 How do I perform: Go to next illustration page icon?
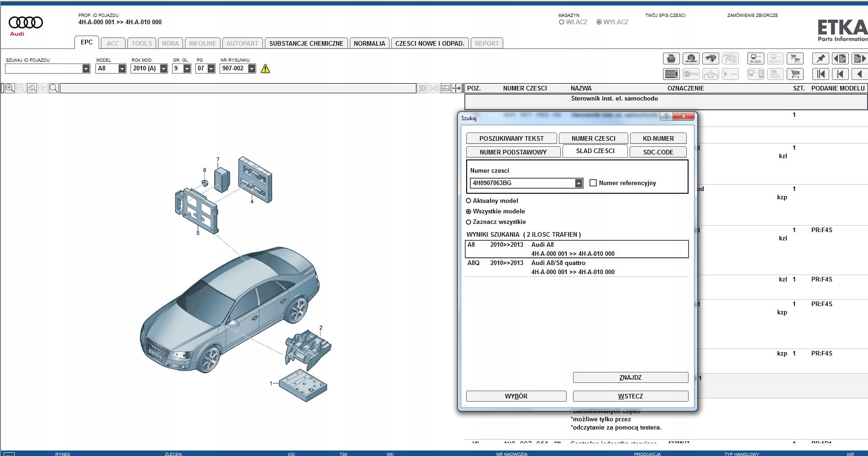tap(860, 58)
